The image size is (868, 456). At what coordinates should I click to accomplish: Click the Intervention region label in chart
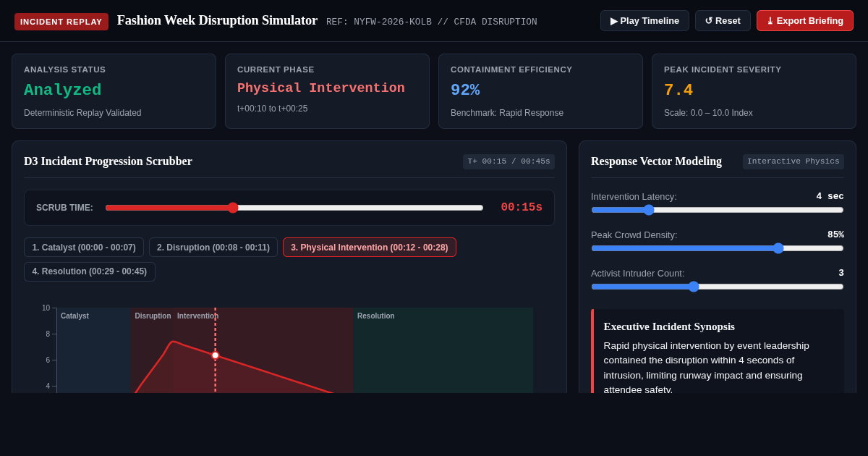point(197,316)
